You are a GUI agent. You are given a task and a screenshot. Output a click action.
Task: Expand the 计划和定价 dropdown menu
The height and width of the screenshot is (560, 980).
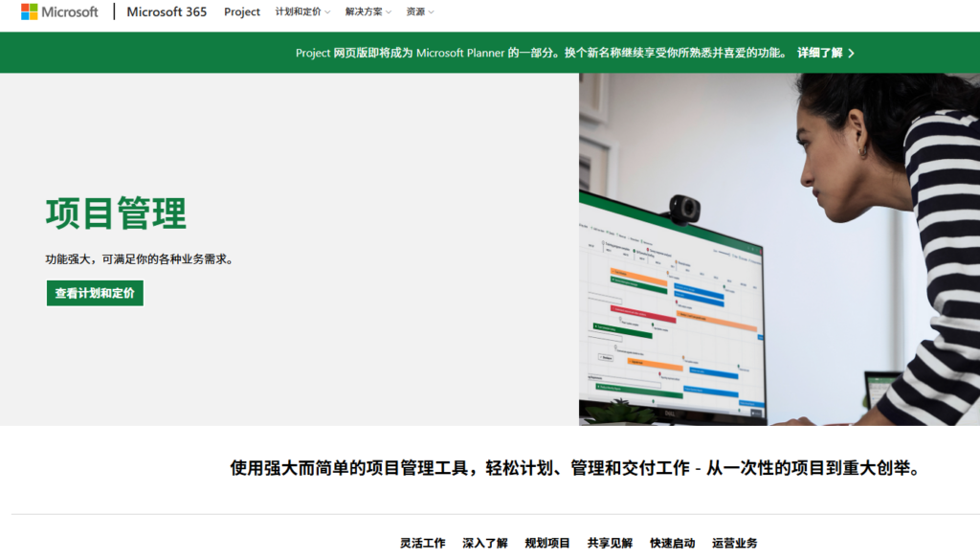tap(302, 11)
